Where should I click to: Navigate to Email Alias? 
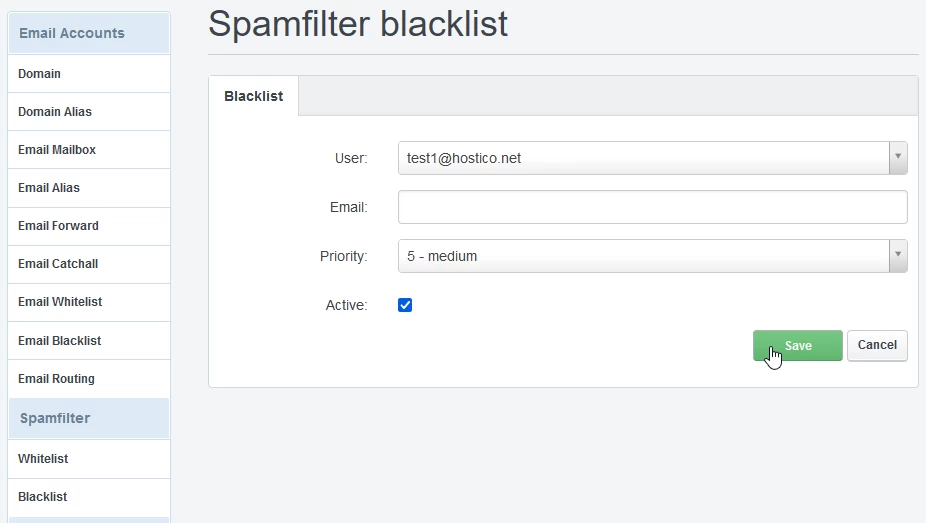pos(49,188)
